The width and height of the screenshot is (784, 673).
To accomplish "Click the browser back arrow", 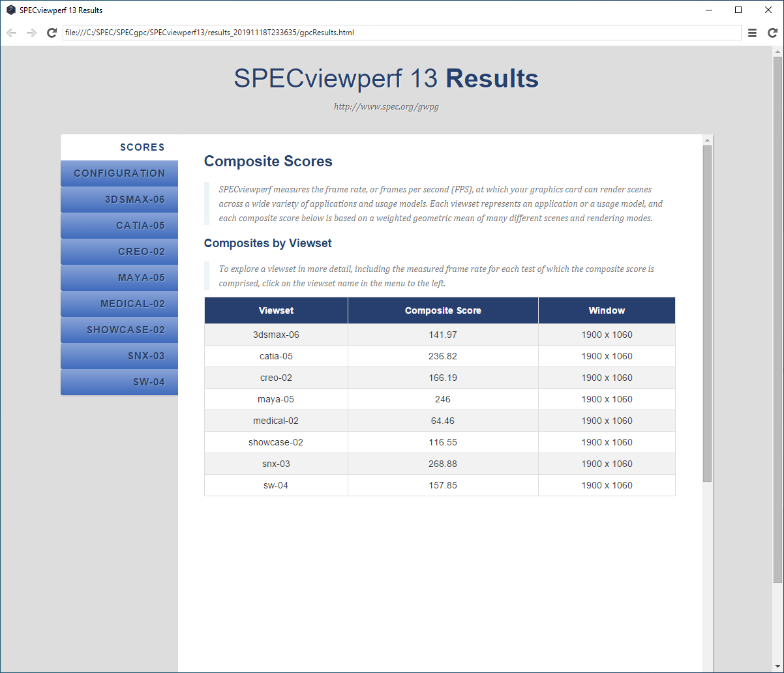I will coord(11,33).
